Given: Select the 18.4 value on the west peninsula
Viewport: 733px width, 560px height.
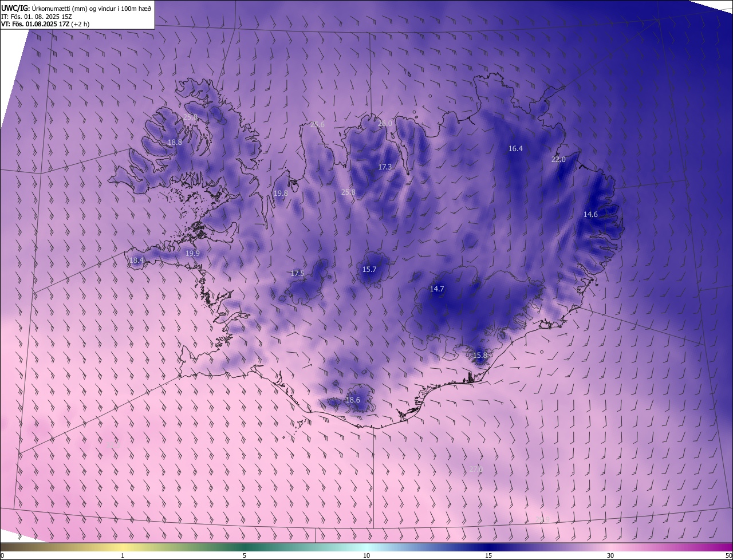Looking at the screenshot, I should point(136,260).
